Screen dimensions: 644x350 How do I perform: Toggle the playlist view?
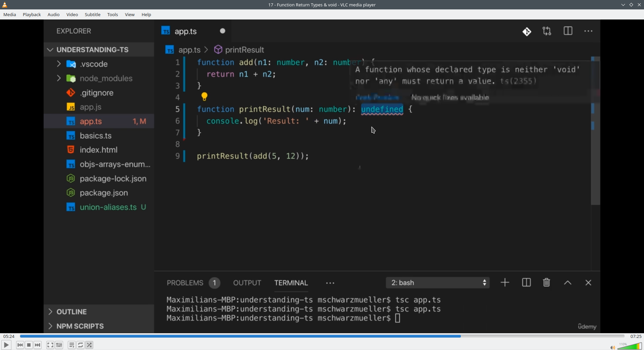[72, 345]
